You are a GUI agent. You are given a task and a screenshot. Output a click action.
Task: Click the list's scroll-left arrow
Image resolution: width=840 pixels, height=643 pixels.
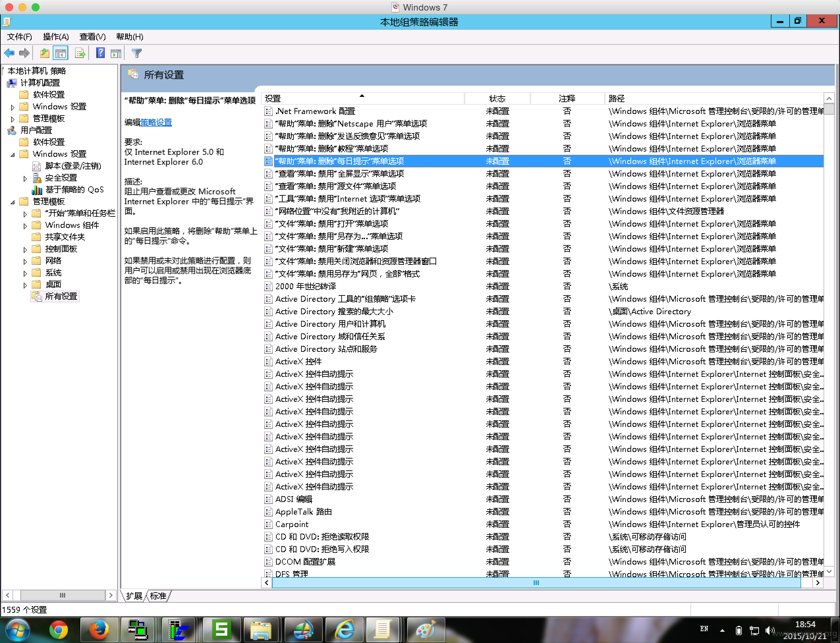click(267, 582)
